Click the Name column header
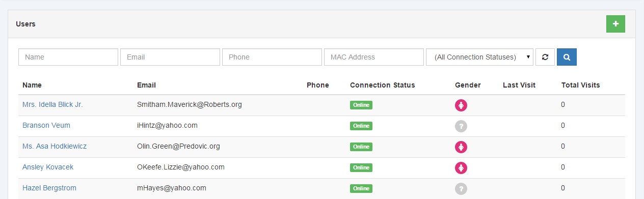This screenshot has width=644, height=199. [32, 85]
